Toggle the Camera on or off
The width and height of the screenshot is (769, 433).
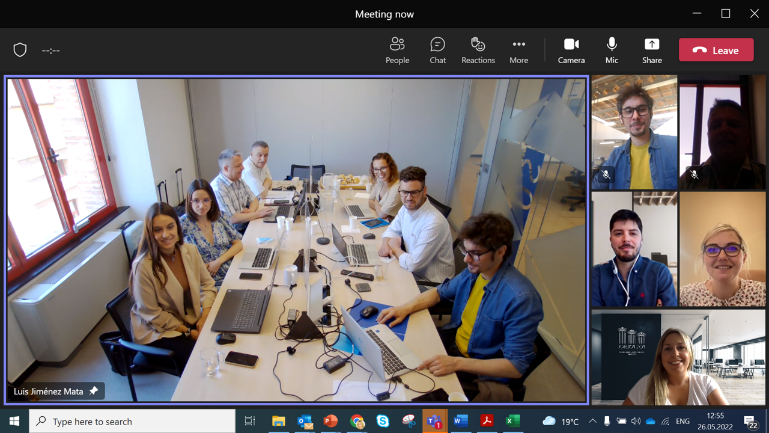pos(571,50)
